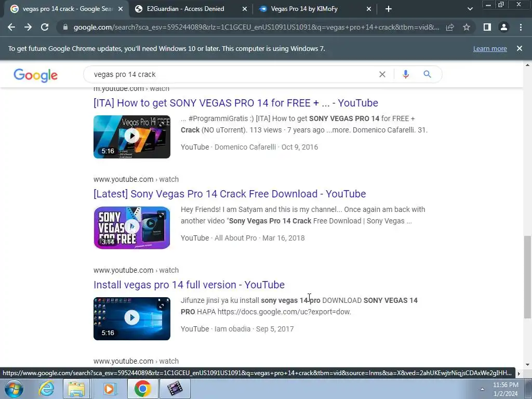Open Chrome three-dot menu

point(521,27)
